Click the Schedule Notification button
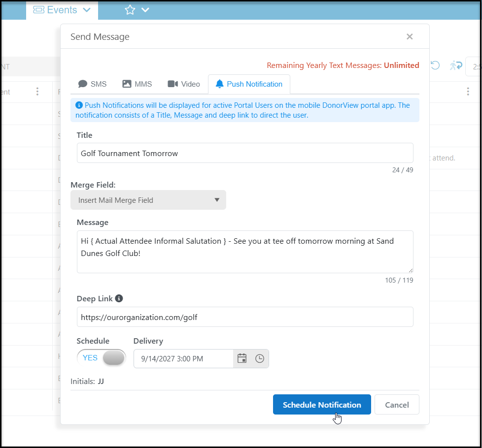This screenshot has width=482, height=448. point(322,404)
